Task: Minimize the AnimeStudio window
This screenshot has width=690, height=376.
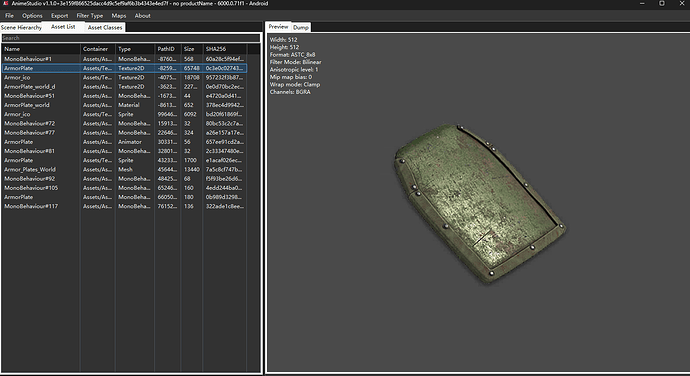Action: pyautogui.click(x=642, y=4)
